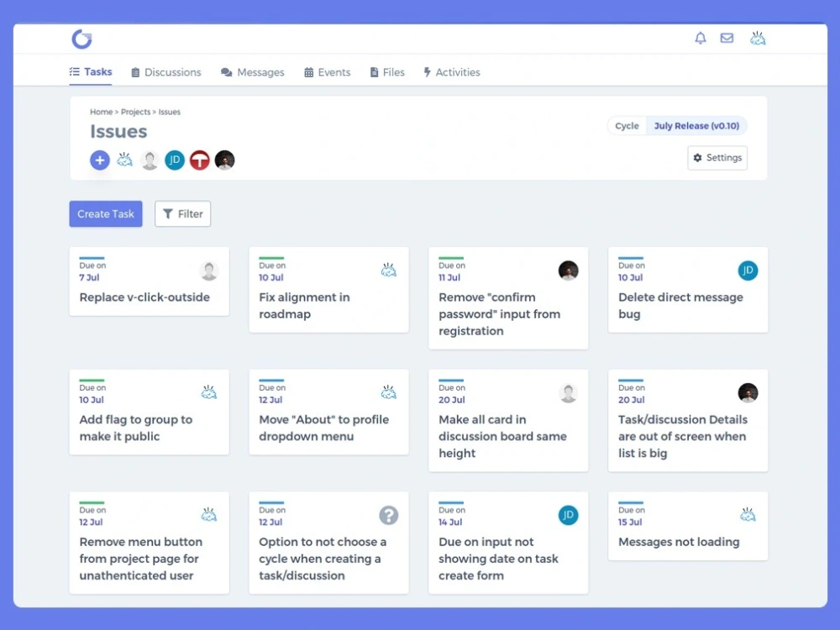Open Option to not choose a cycle task
Image resolution: width=840 pixels, height=630 pixels.
tap(323, 559)
